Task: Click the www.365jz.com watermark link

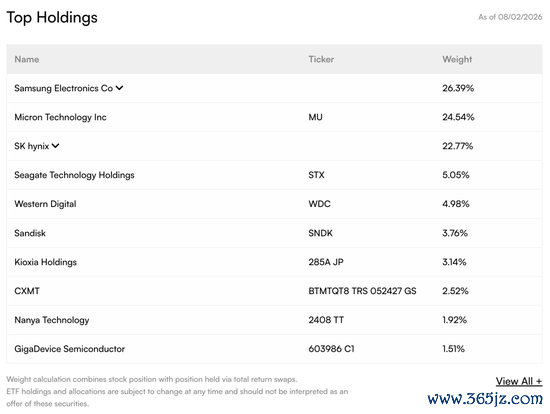Action: point(485,399)
